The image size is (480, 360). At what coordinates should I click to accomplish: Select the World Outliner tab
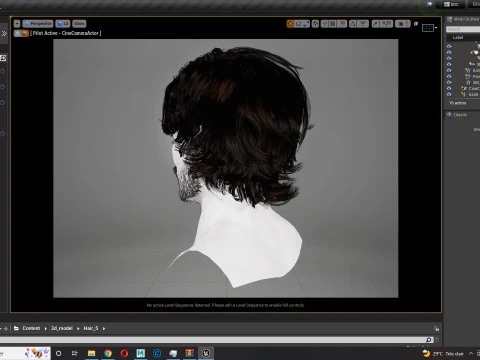[x=463, y=19]
